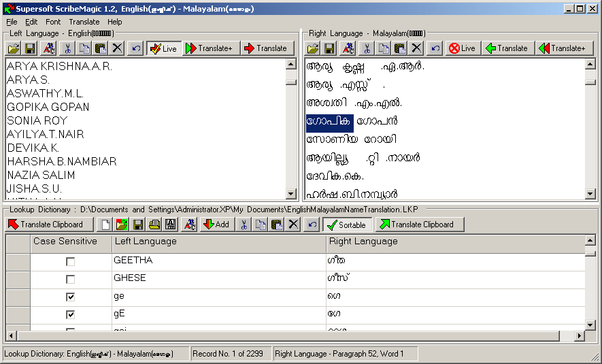602x364 pixels.
Task: Click dictionary table scroll right arrow
Action: click(580, 336)
